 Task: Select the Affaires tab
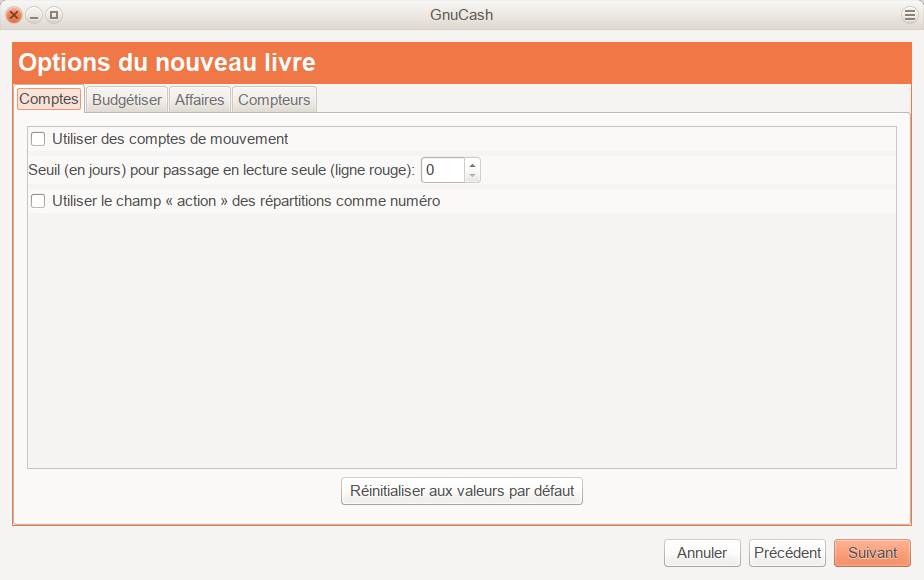(x=200, y=100)
